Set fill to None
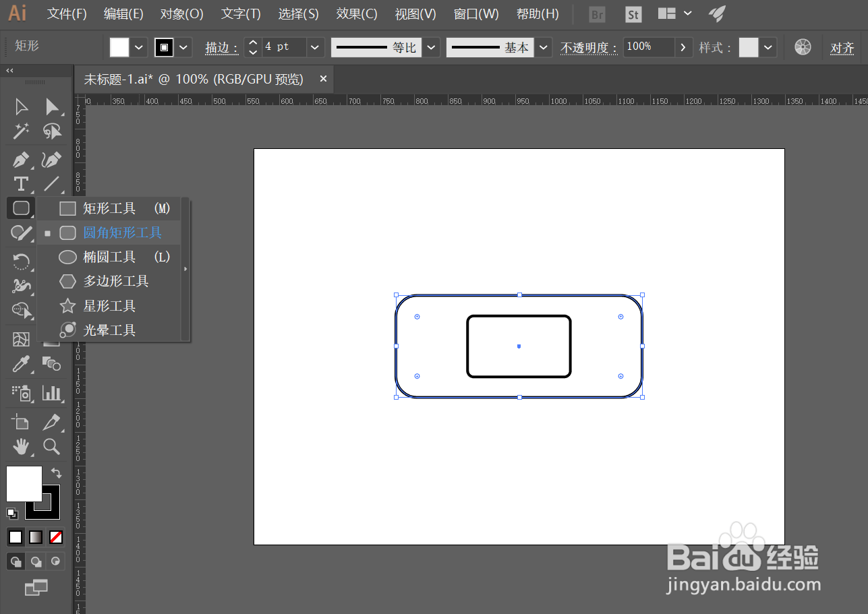This screenshot has height=614, width=868. pos(56,537)
